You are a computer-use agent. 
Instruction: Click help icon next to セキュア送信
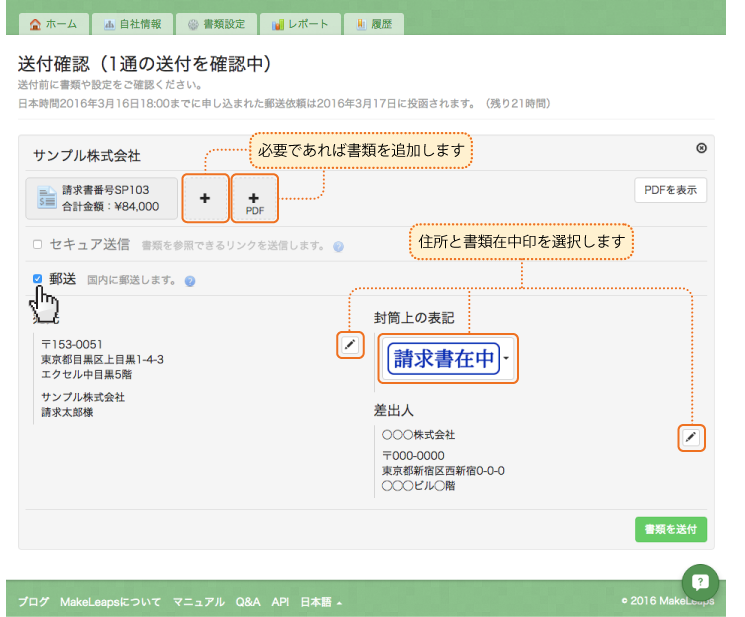click(339, 246)
